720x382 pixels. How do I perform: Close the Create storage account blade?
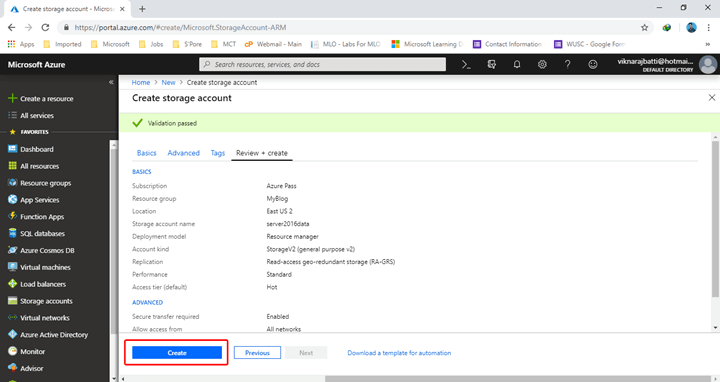click(x=712, y=98)
